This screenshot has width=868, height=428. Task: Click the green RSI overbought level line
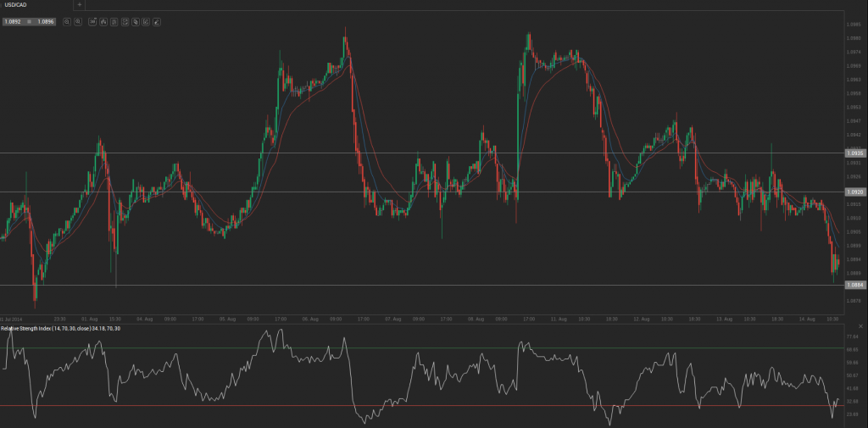(x=420, y=347)
